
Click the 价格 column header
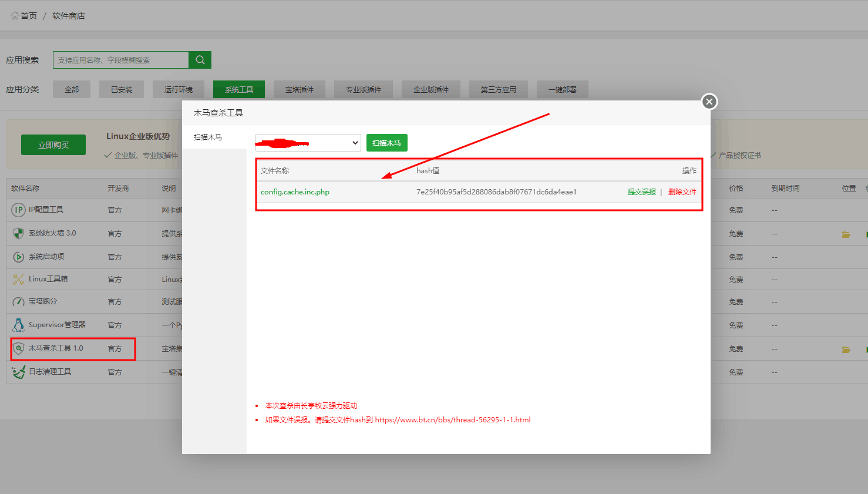[736, 189]
